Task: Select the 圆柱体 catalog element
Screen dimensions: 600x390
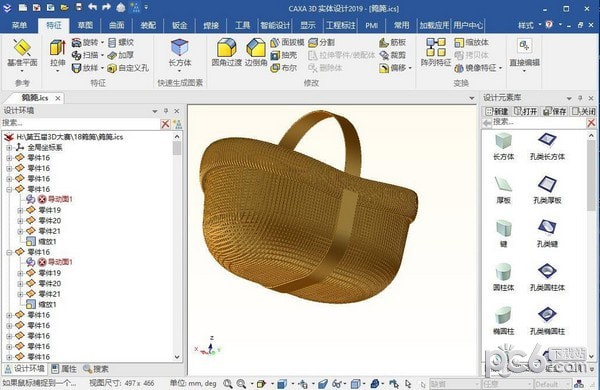Action: pyautogui.click(x=504, y=277)
